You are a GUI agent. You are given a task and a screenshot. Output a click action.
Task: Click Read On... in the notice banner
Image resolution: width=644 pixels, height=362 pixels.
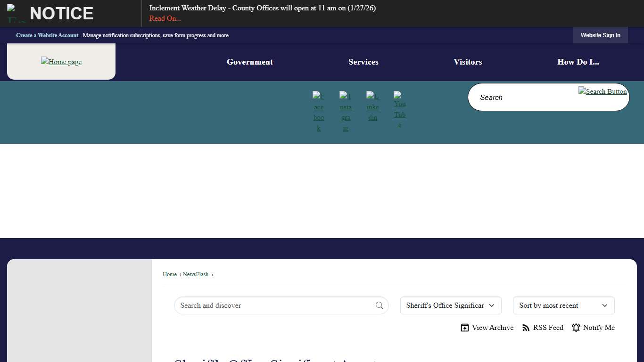tap(165, 18)
